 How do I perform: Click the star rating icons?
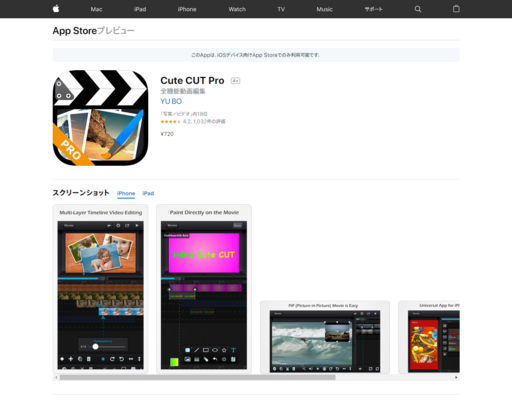click(170, 122)
